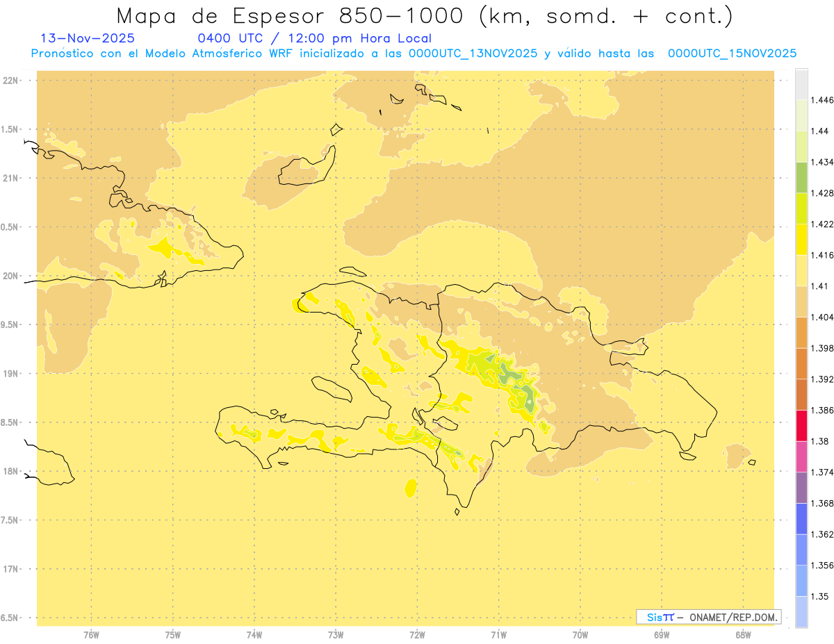The image size is (834, 644).
Task: Click legend value '1.368'
Action: point(822,503)
